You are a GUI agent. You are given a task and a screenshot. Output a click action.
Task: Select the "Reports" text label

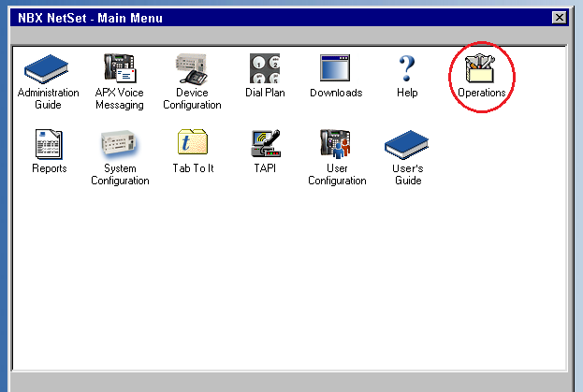(49, 169)
